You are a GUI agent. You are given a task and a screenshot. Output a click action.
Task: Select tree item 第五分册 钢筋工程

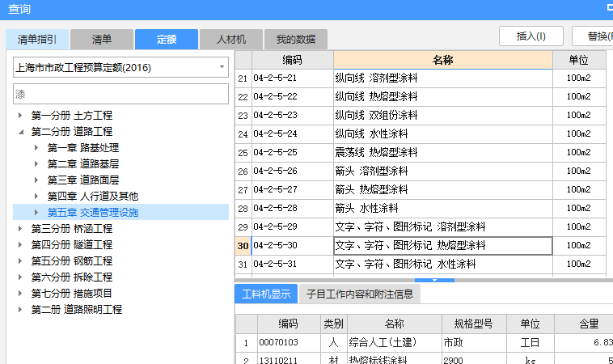(x=71, y=260)
